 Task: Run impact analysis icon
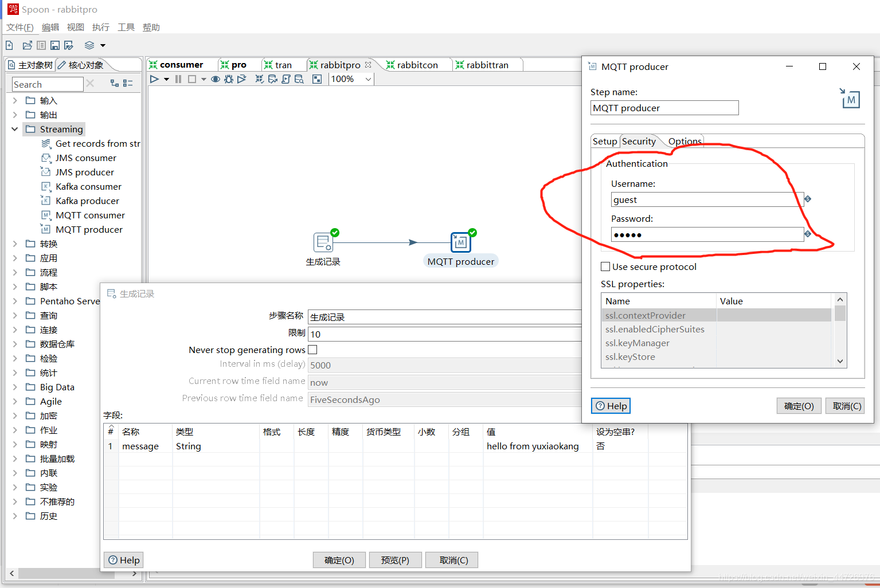[273, 79]
